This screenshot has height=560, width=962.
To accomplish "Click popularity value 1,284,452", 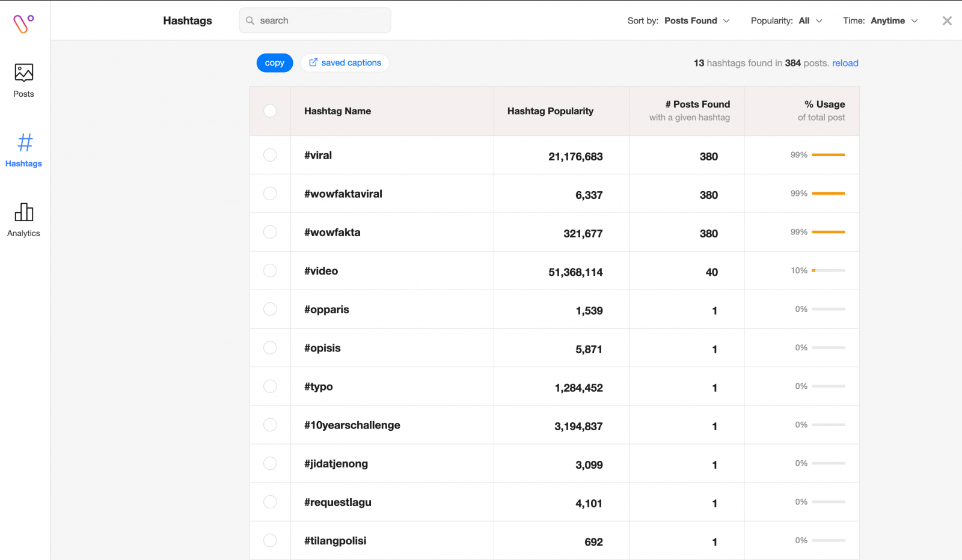I will pyautogui.click(x=578, y=388).
